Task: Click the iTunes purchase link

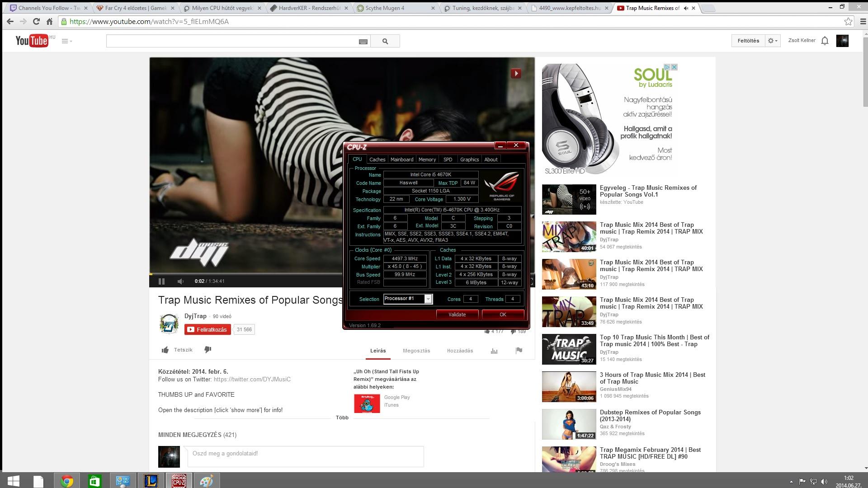Action: pyautogui.click(x=392, y=405)
